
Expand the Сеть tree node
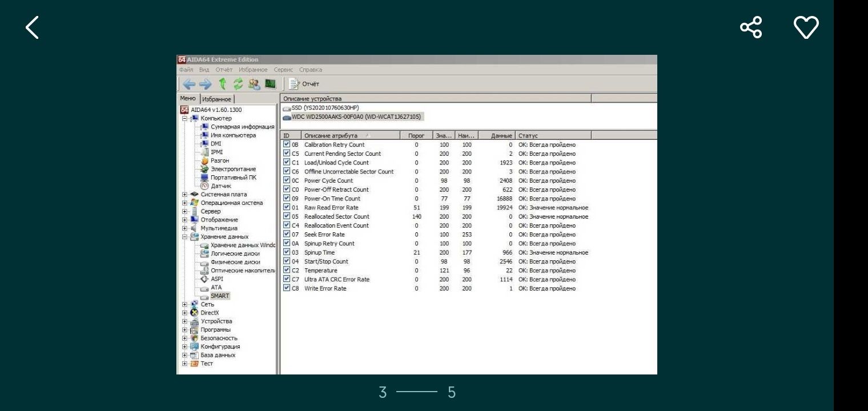(x=184, y=304)
